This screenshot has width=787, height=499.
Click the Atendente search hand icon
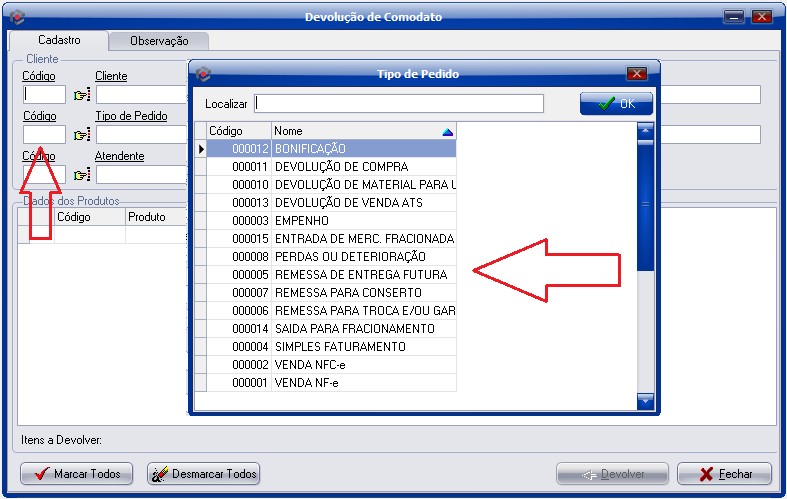coord(81,175)
